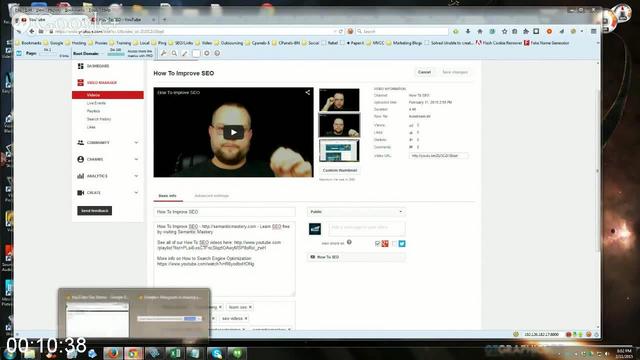The width and height of the screenshot is (640, 360).
Task: Click the Flash Cookie Remover bookmark
Action: coord(499,43)
